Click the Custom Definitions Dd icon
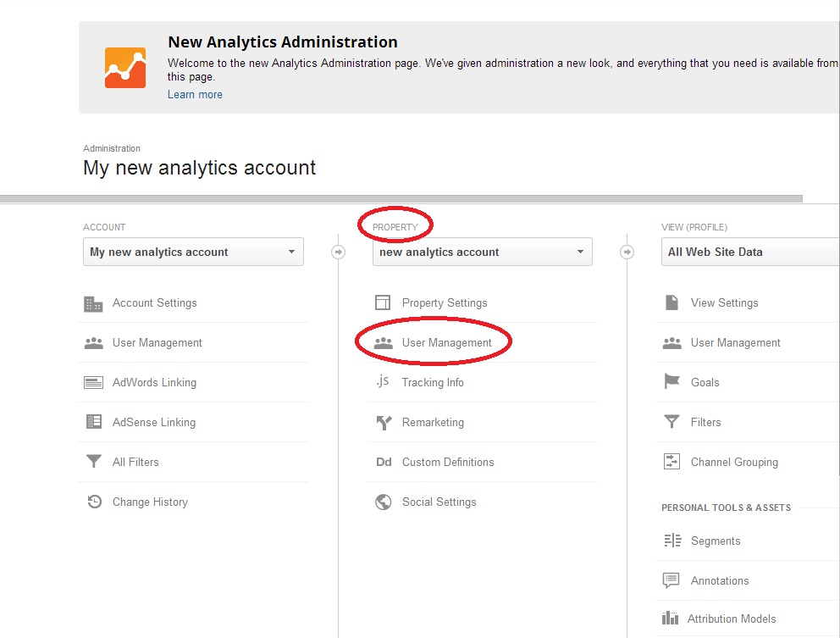840x638 pixels. (384, 462)
